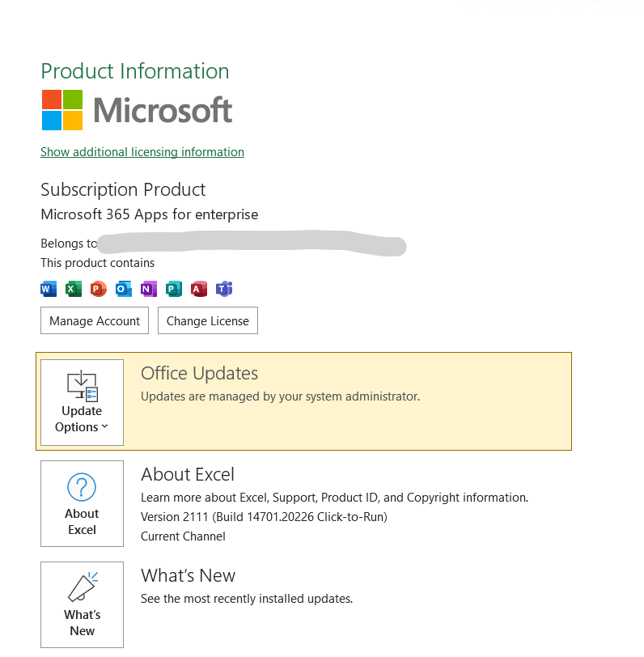Click the PowerPoint app icon

tap(99, 289)
